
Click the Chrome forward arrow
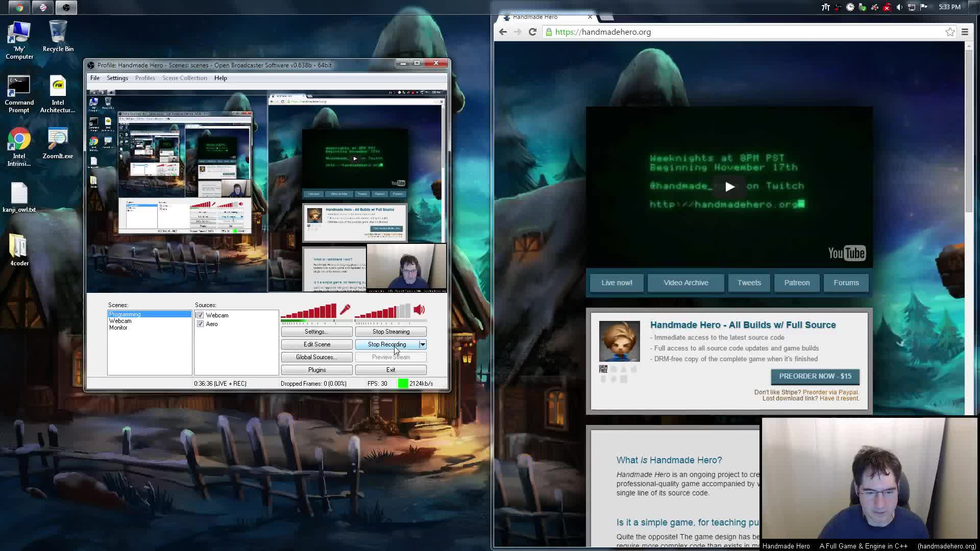(518, 32)
